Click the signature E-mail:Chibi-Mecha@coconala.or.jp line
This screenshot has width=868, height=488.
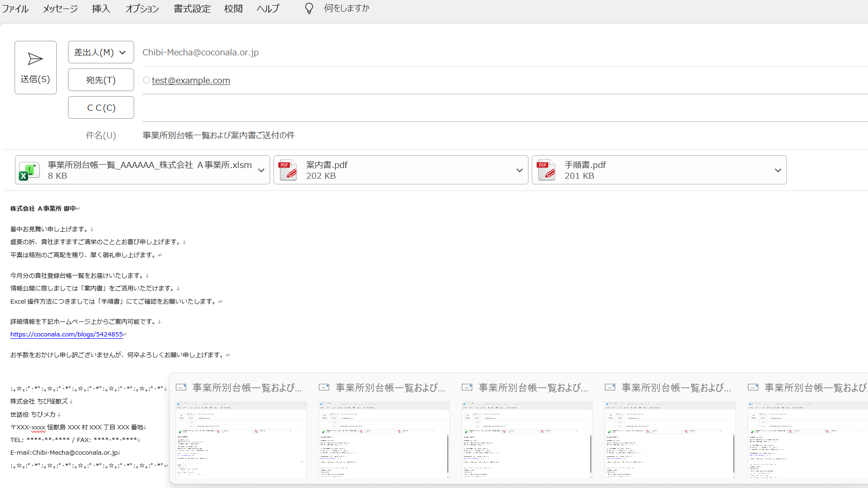[64, 452]
